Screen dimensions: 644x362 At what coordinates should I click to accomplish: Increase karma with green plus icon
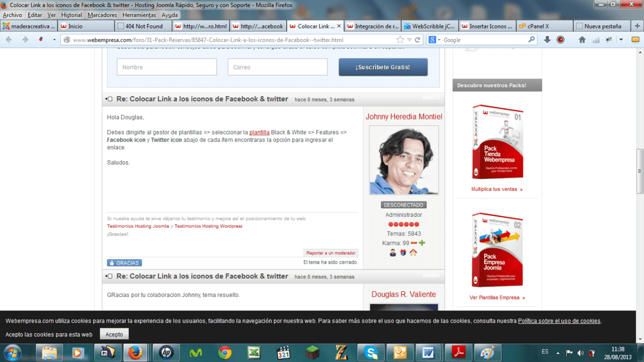click(422, 243)
